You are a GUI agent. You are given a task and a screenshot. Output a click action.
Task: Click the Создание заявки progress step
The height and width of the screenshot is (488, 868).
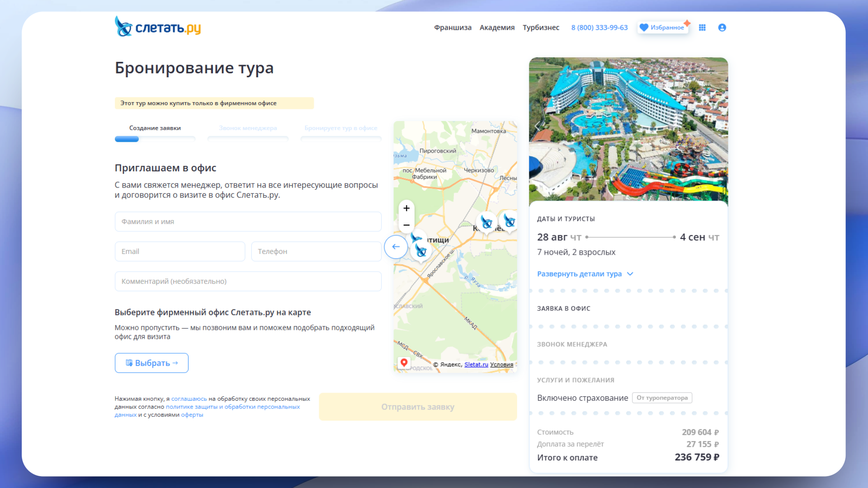(x=155, y=128)
